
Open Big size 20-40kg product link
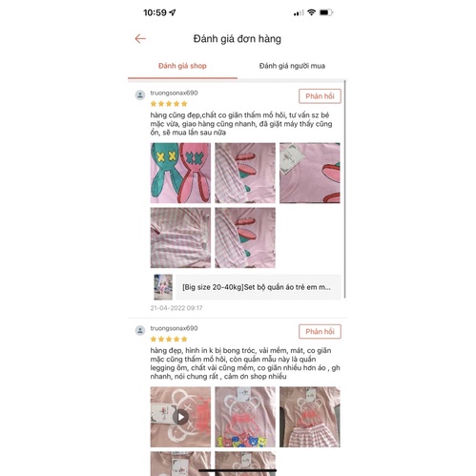coord(259,287)
